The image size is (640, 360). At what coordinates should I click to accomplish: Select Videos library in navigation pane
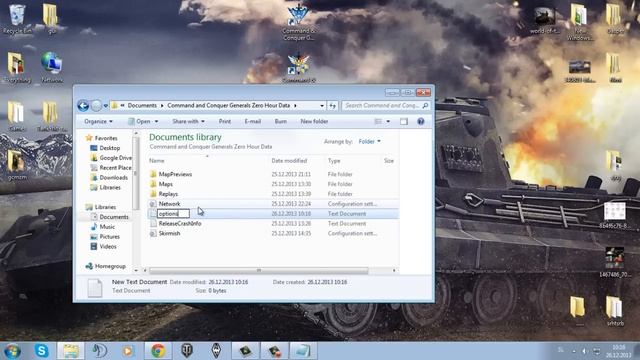click(x=108, y=247)
